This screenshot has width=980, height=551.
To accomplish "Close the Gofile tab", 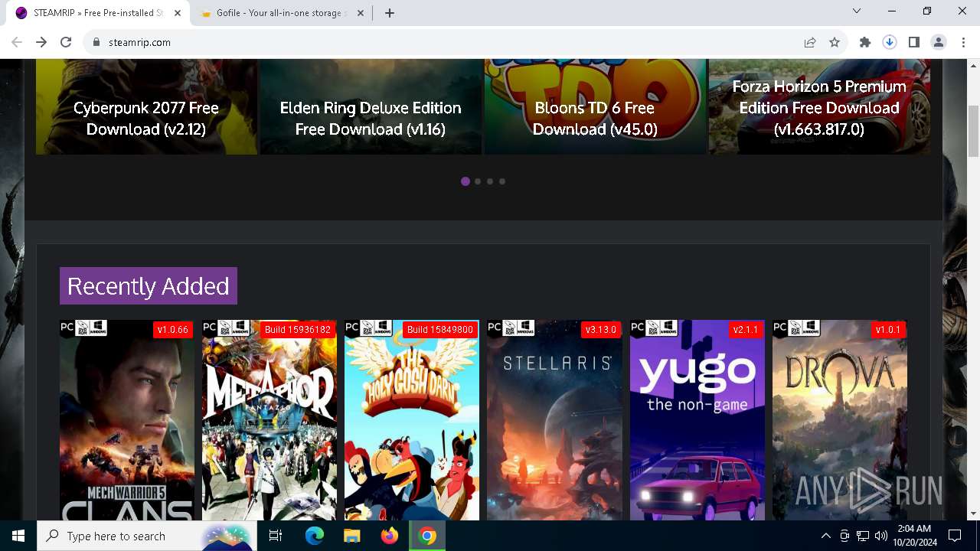I will [362, 13].
